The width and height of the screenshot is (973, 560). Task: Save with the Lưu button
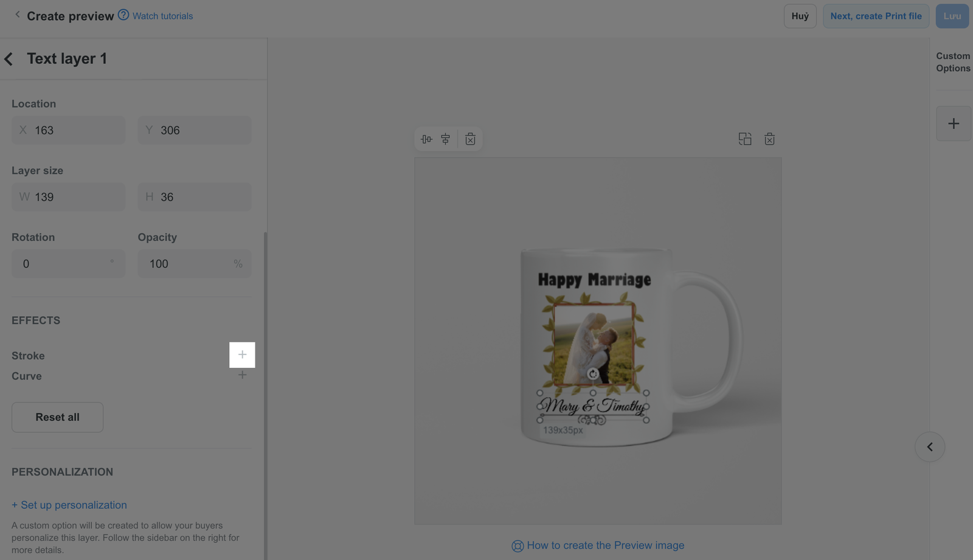[952, 16]
